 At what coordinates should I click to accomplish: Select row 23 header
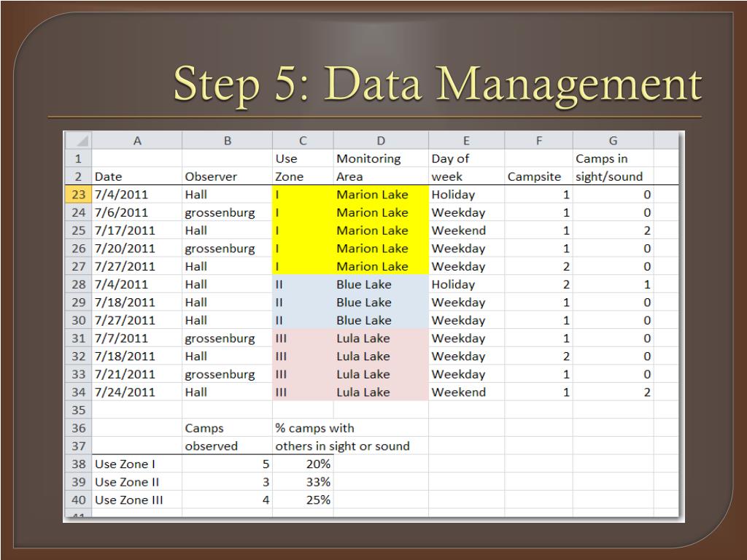pos(79,194)
